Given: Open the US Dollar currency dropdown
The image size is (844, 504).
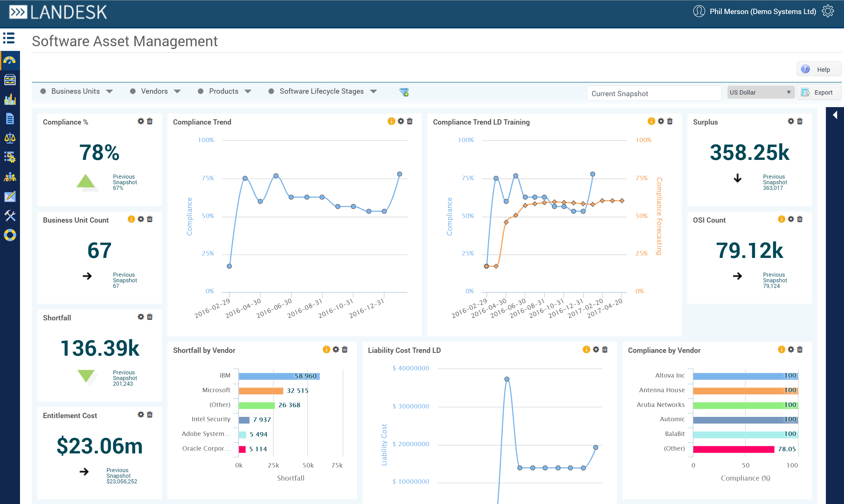Looking at the screenshot, I should 760,92.
